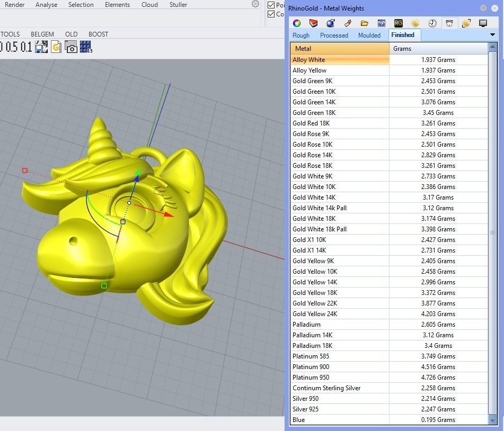
Task: Select the Silver 925 row
Action: (389, 409)
